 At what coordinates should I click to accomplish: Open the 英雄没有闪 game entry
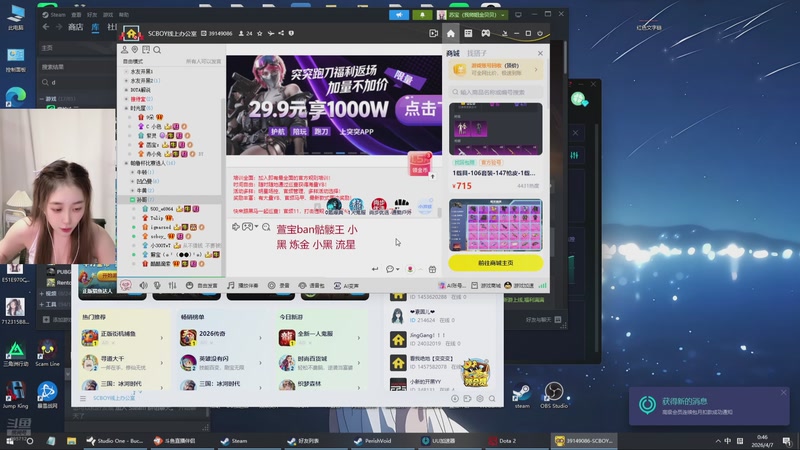pyautogui.click(x=221, y=362)
